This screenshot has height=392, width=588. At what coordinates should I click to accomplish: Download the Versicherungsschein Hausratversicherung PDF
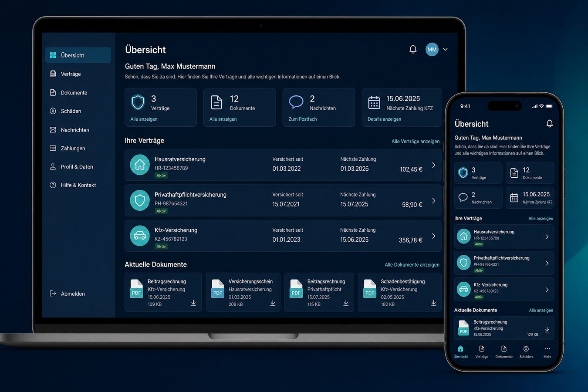click(x=273, y=303)
